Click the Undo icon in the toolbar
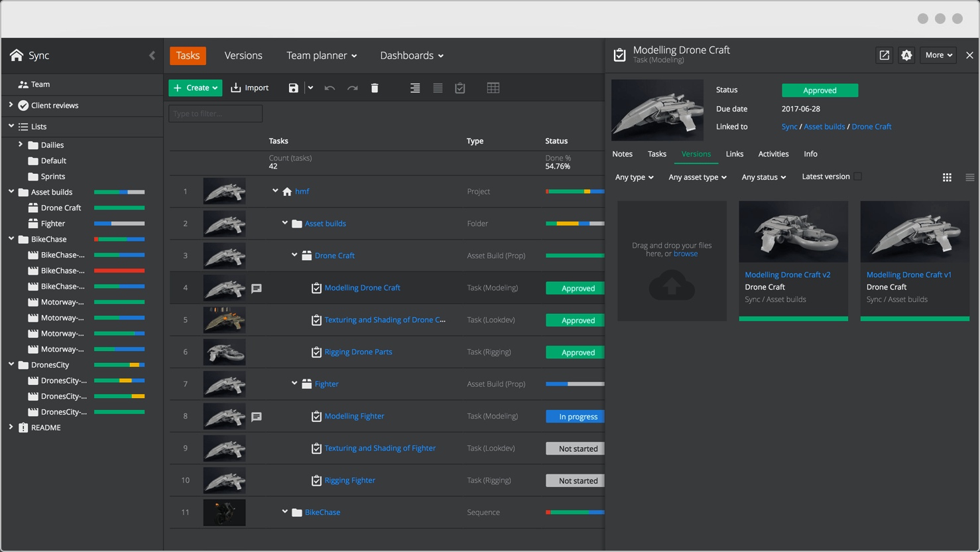The width and height of the screenshot is (980, 552). 330,87
